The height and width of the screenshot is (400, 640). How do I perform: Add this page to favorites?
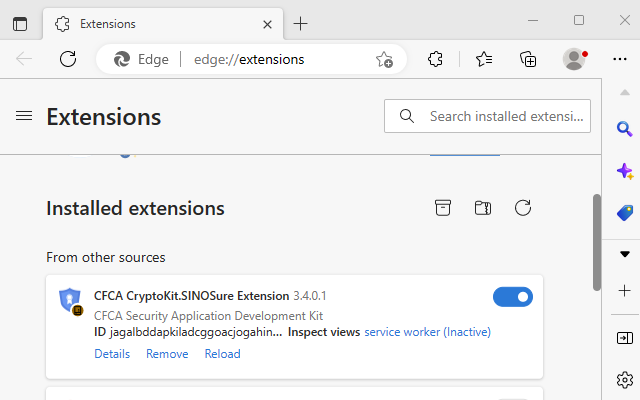point(384,60)
